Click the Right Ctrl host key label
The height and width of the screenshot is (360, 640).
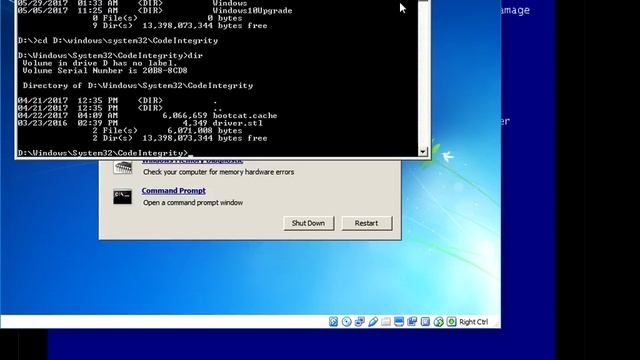point(473,322)
